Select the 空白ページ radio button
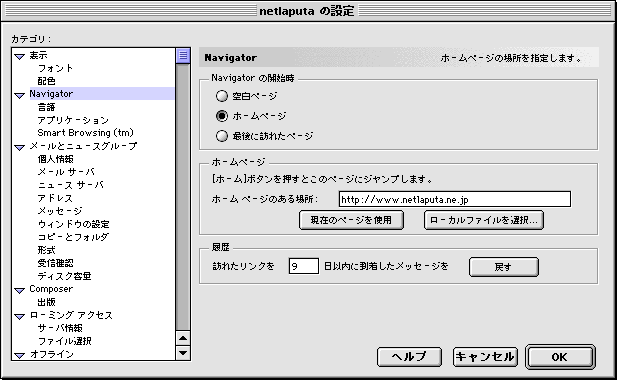 [x=222, y=96]
